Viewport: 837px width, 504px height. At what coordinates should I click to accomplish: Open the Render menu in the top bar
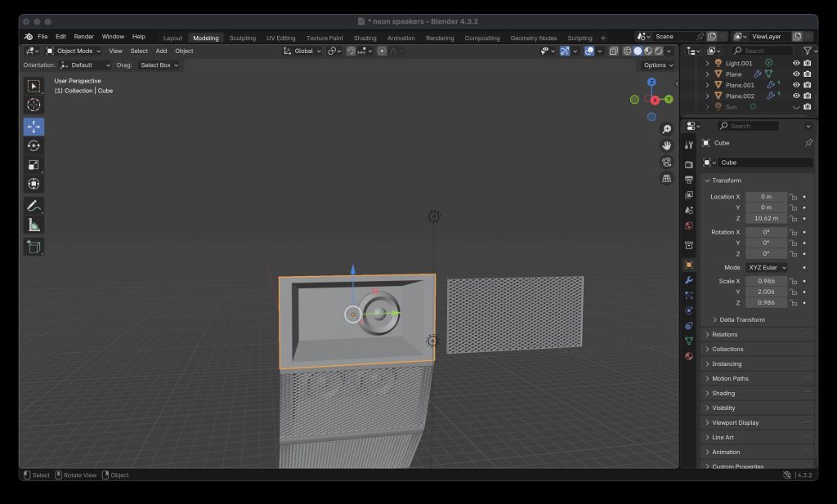(83, 37)
